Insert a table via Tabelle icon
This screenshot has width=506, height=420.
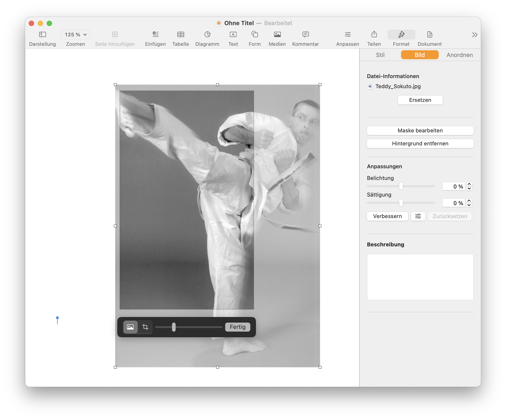[181, 35]
